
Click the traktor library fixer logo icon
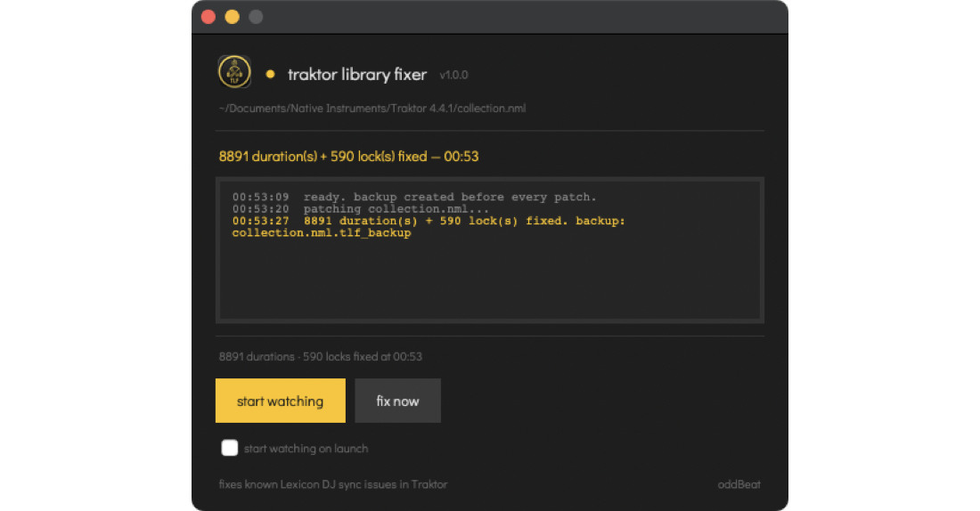coord(234,72)
